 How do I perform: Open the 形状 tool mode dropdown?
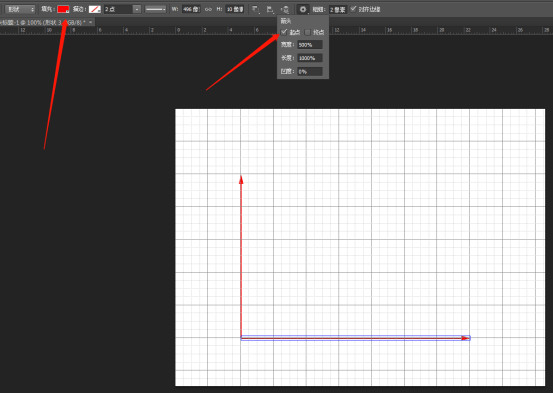pyautogui.click(x=20, y=10)
